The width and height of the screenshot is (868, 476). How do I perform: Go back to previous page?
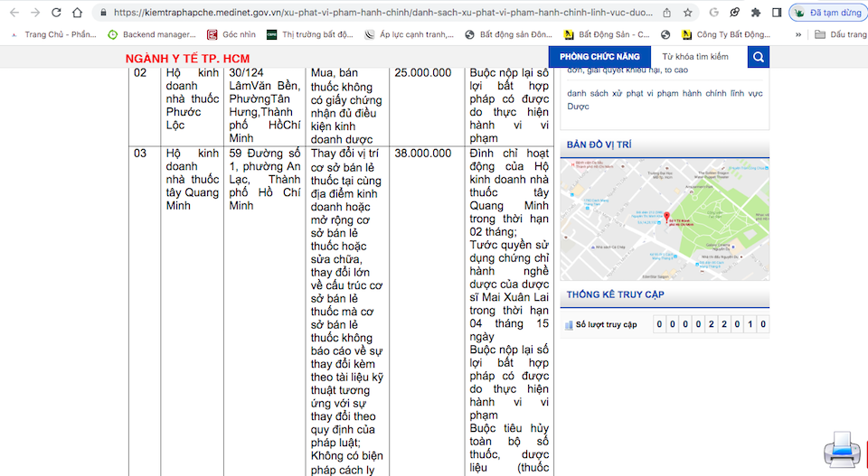(13, 13)
